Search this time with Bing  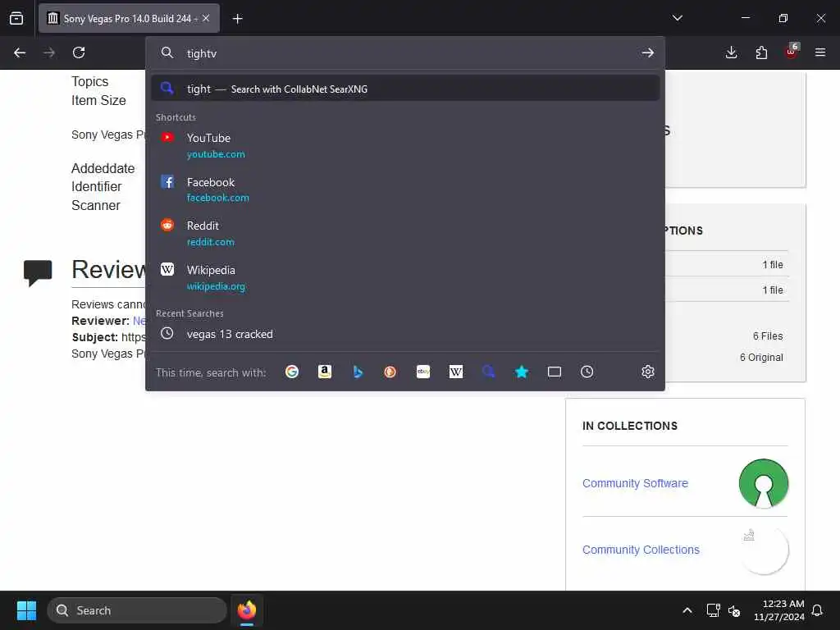pos(358,372)
